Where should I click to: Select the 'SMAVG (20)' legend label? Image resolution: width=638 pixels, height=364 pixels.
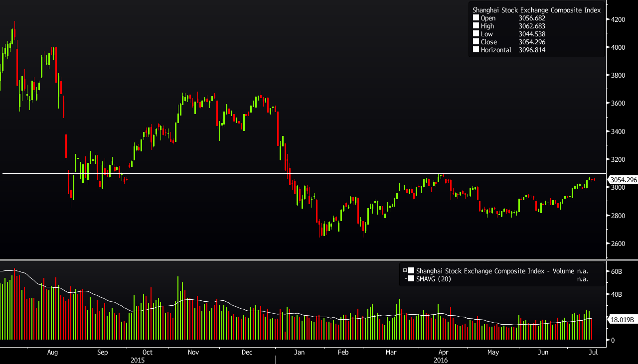click(x=434, y=279)
